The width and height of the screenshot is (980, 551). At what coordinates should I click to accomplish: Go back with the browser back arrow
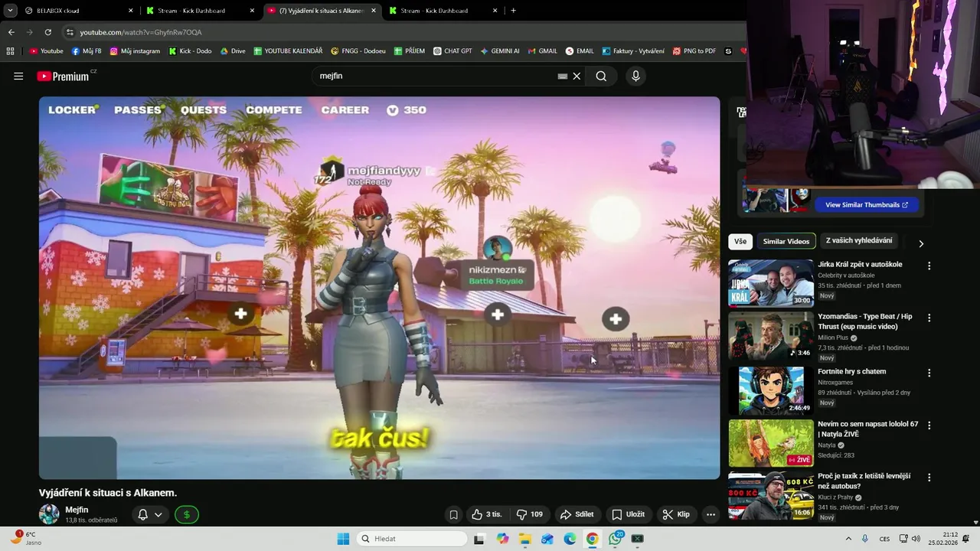[11, 32]
